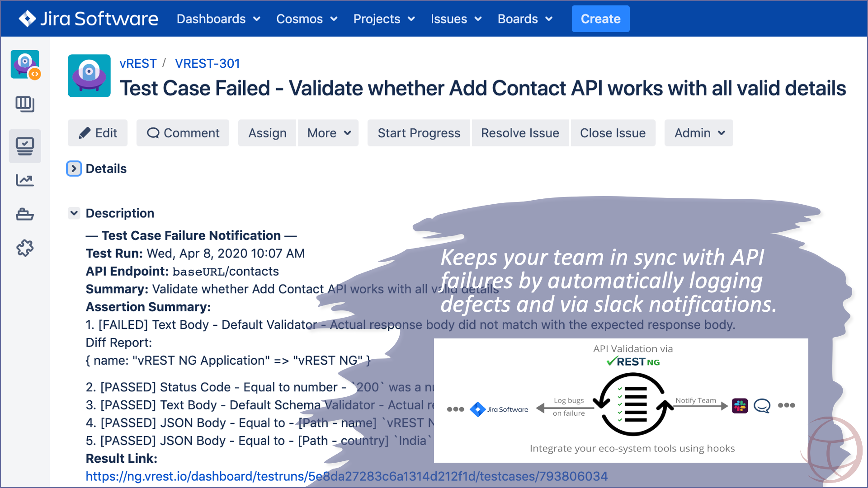
Task: Add a Comment to the issue
Action: coord(183,133)
